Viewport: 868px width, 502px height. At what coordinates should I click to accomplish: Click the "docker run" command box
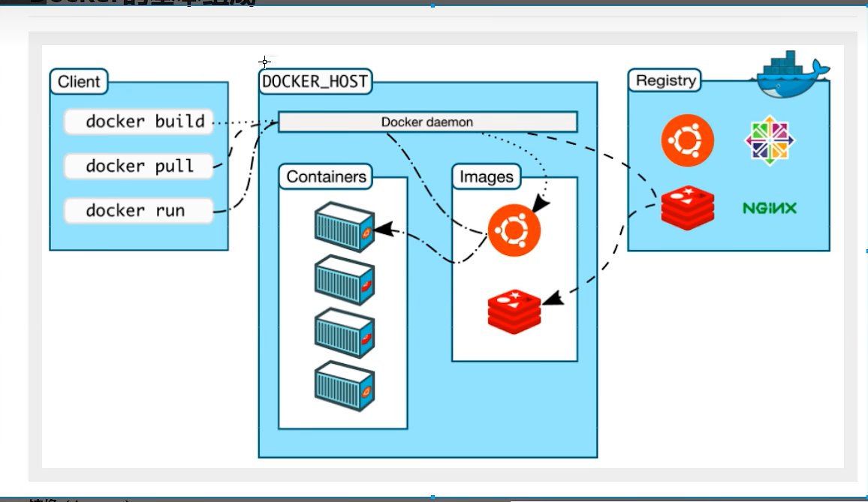coord(139,210)
